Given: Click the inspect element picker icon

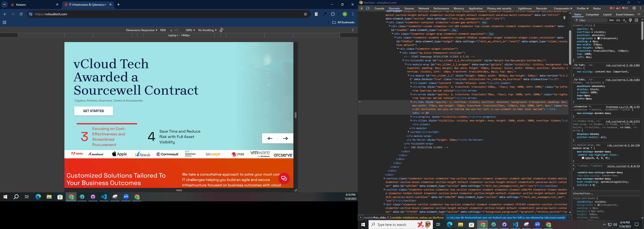Looking at the screenshot, I should click(x=361, y=8).
